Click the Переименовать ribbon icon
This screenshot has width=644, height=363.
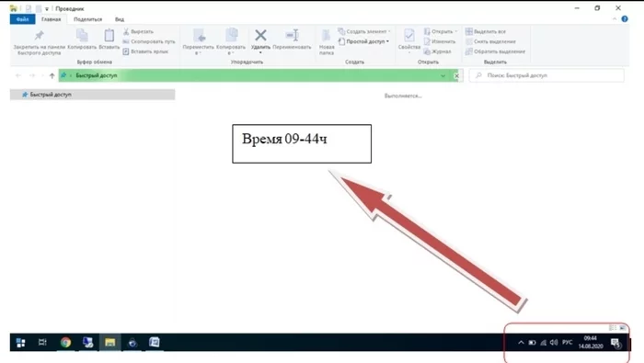click(292, 35)
